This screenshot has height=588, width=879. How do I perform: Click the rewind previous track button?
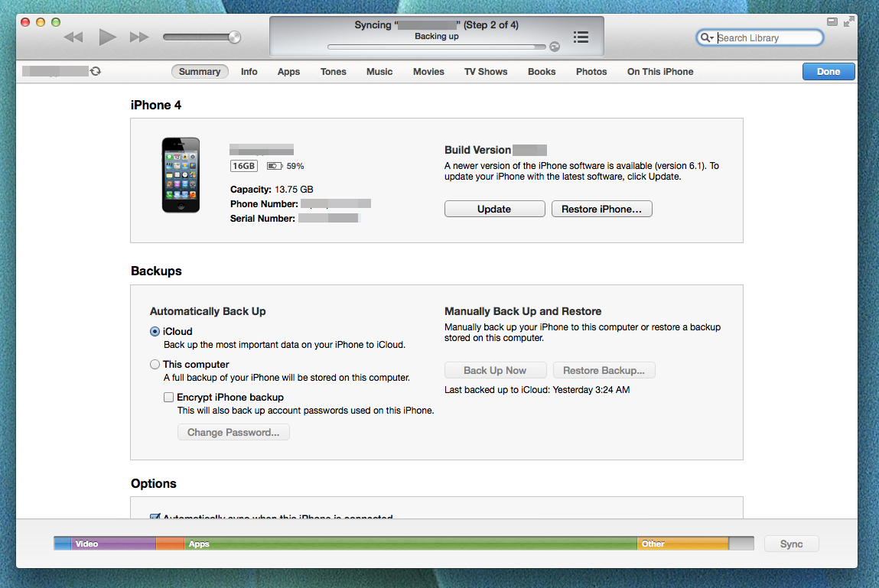click(73, 37)
